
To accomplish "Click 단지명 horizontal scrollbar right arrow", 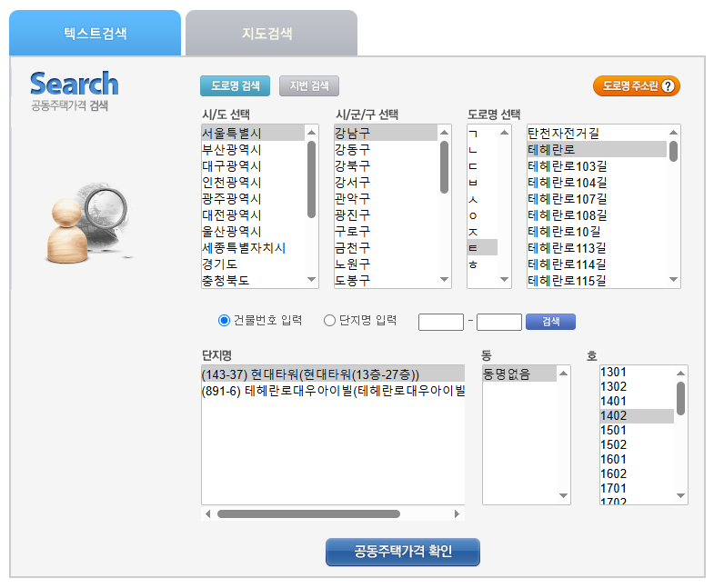I will [457, 513].
